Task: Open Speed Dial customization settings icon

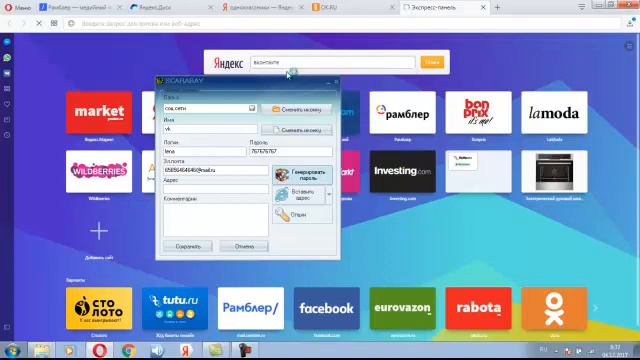Action: (629, 46)
